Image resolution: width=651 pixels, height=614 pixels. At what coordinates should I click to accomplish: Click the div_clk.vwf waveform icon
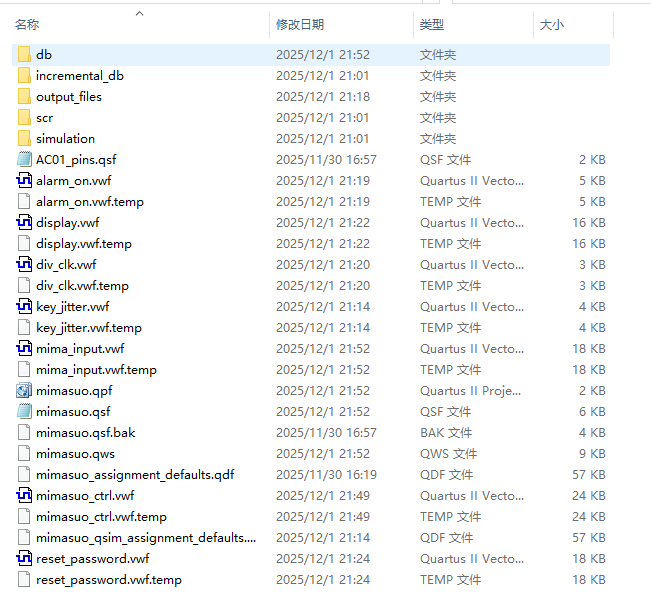click(24, 264)
